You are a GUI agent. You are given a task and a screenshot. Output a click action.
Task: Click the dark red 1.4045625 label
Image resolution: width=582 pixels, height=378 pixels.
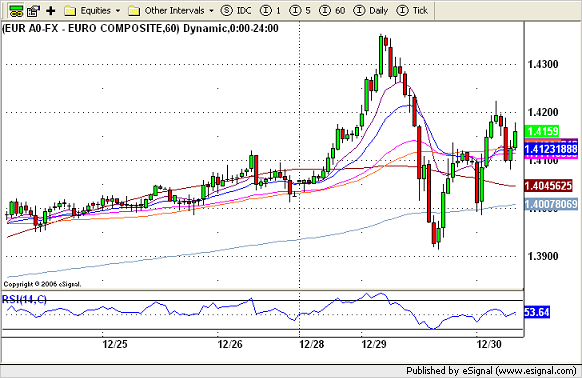point(548,186)
